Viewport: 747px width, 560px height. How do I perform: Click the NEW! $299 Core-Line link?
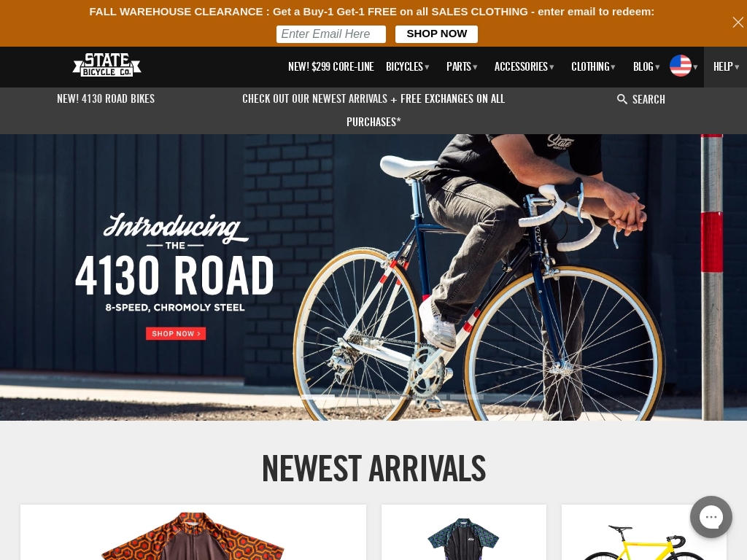(x=330, y=66)
